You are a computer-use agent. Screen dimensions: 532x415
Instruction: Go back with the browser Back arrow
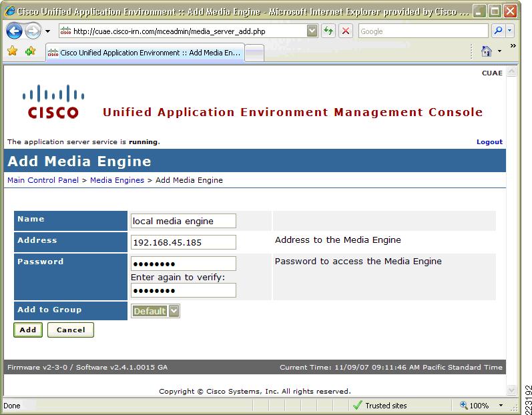tap(14, 31)
